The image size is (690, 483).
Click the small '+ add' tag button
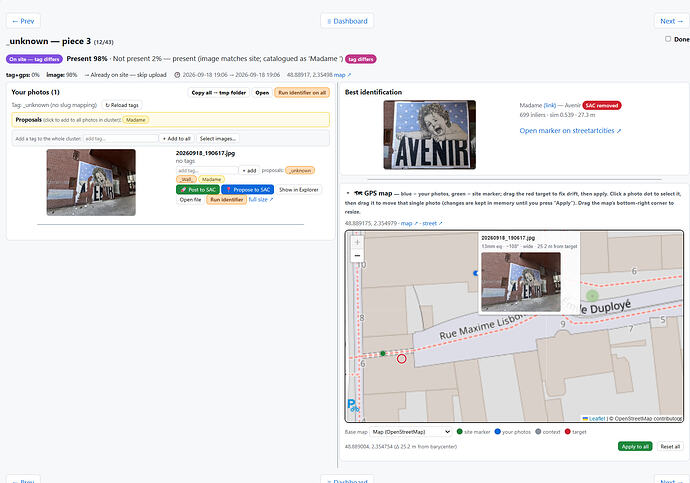(x=249, y=171)
